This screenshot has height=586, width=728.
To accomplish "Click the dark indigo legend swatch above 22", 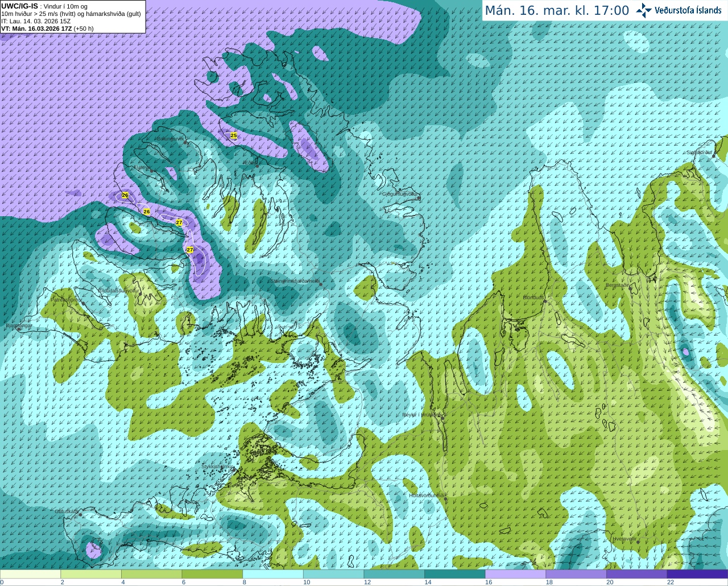I will click(x=697, y=573).
